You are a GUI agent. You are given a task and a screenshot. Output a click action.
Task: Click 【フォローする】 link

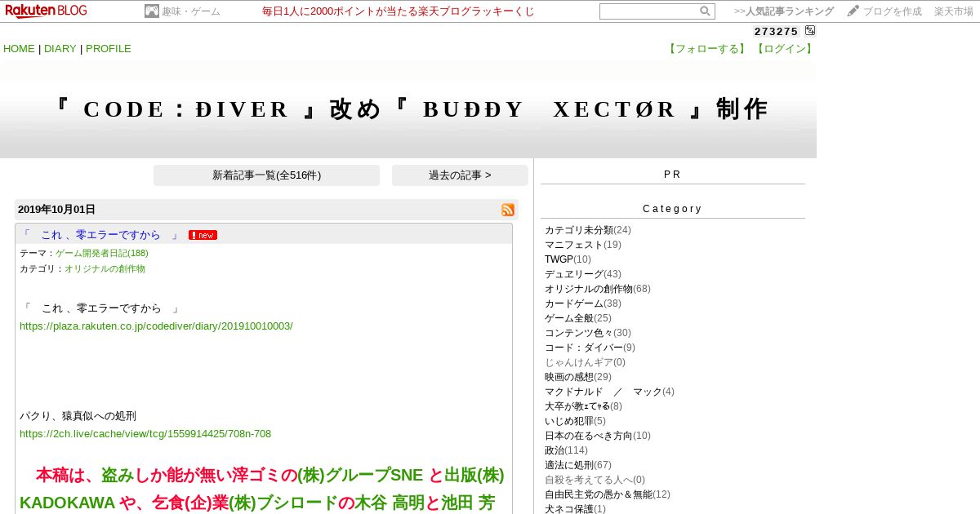[x=707, y=48]
